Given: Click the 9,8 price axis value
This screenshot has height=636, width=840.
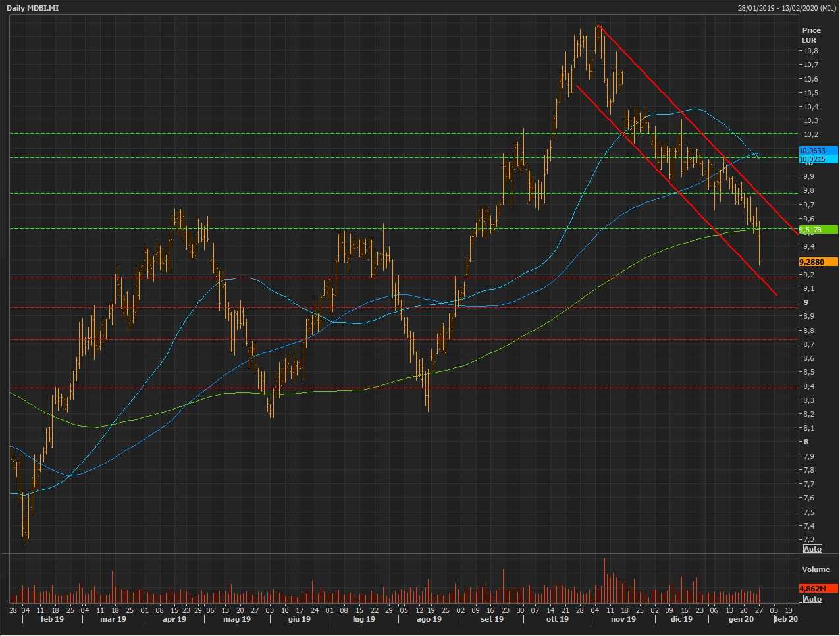Looking at the screenshot, I should pos(808,190).
